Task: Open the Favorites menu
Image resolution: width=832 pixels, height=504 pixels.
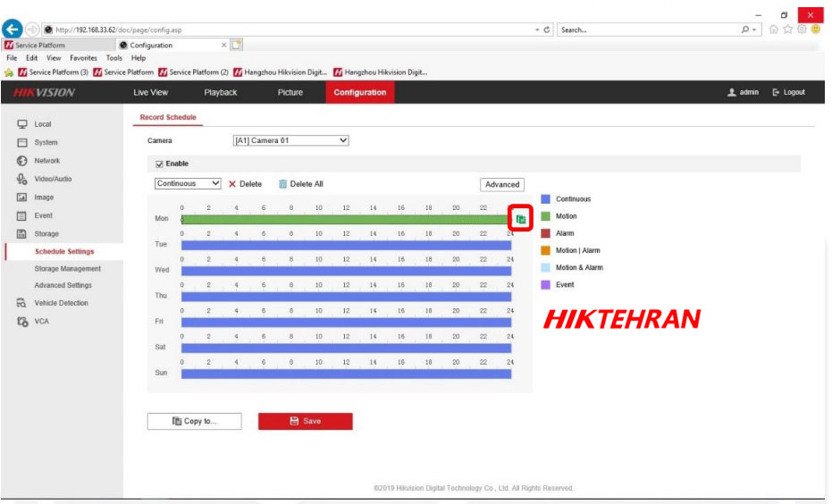Action: tap(83, 58)
